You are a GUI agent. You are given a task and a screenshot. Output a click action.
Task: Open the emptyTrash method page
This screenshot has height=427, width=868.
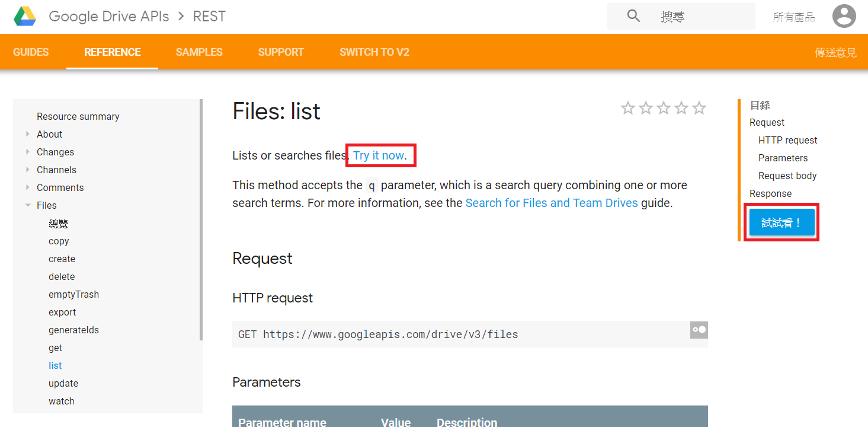[73, 294]
